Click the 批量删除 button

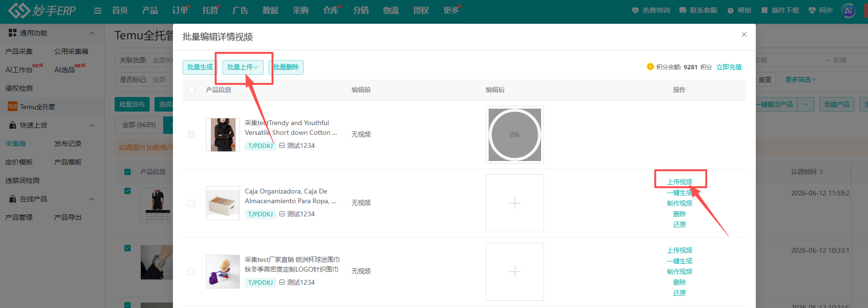(286, 67)
